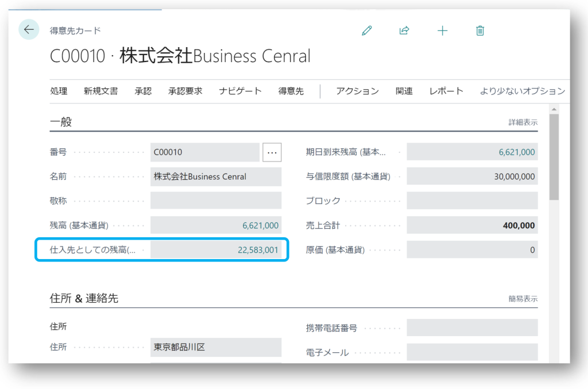Viewport: 588px width, 389px height.
Task: Click the 得意先カード caption text
Action: point(75,31)
